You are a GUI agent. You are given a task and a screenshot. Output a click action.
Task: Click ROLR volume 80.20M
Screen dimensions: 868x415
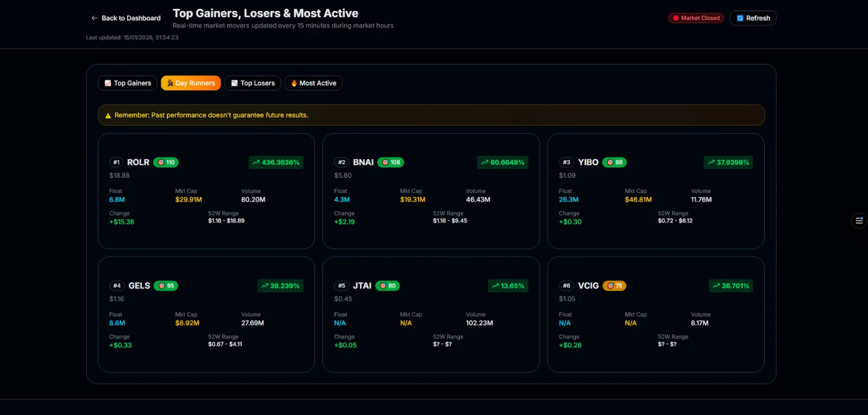point(253,200)
